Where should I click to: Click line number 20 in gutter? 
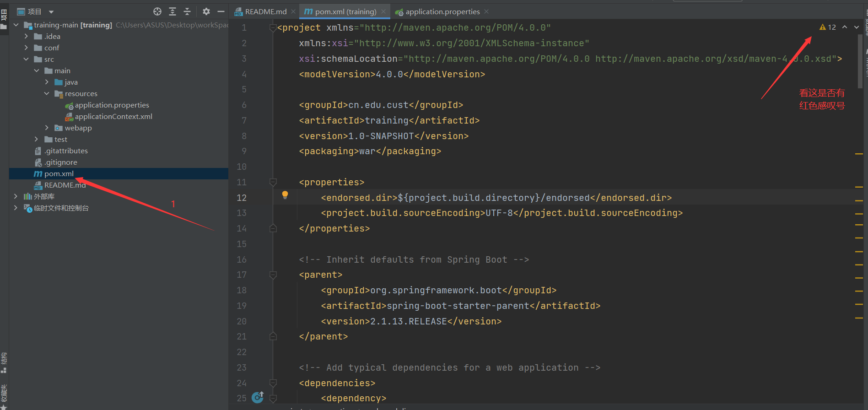(242, 321)
